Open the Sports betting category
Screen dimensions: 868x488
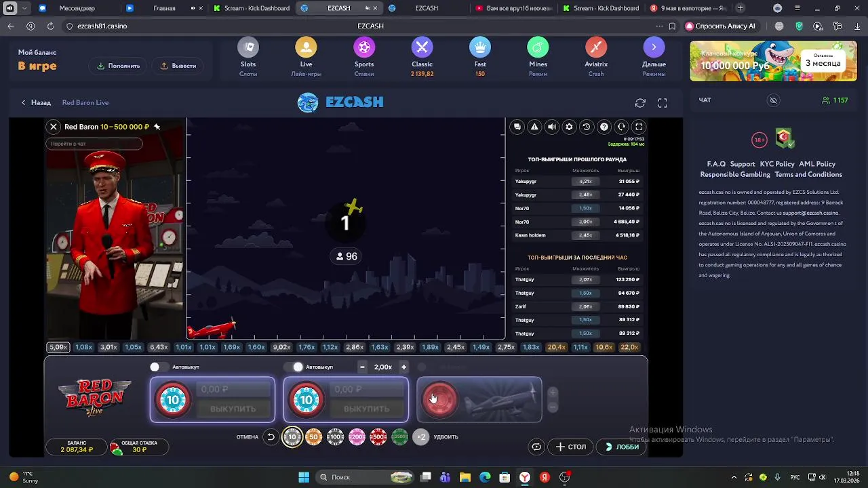[x=364, y=57]
